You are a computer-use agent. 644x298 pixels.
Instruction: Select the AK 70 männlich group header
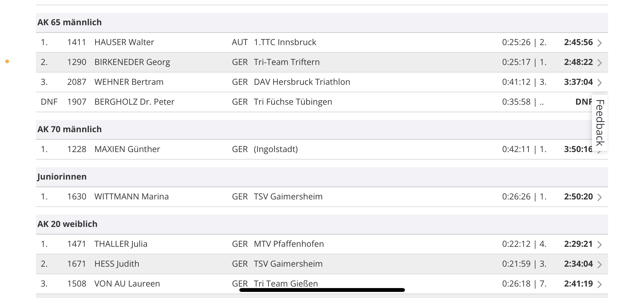(x=322, y=129)
